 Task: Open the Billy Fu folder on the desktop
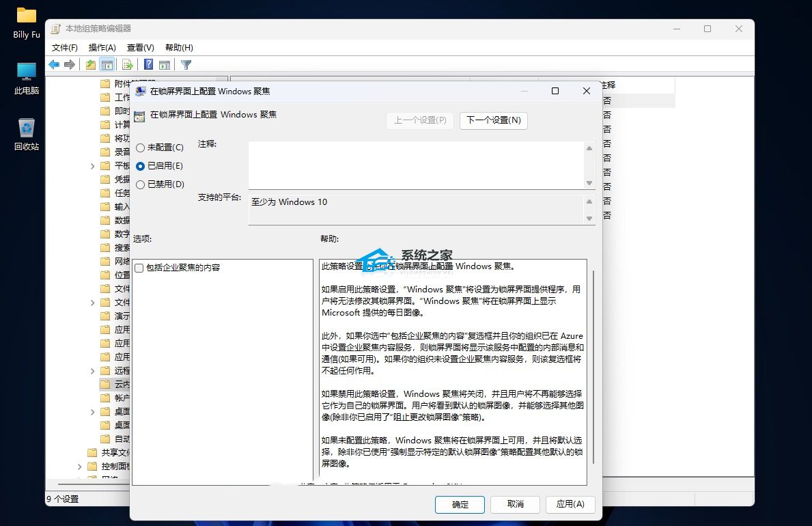[x=27, y=23]
